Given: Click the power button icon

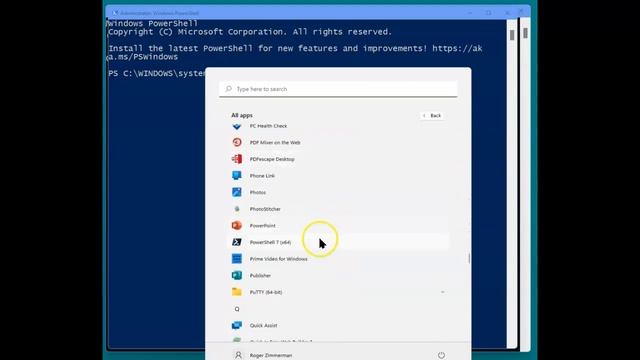Looking at the screenshot, I should [441, 355].
